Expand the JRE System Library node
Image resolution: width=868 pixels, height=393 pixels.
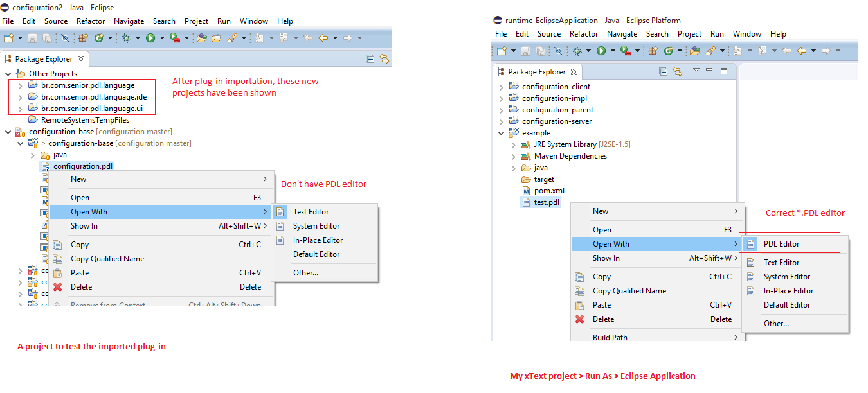[513, 144]
